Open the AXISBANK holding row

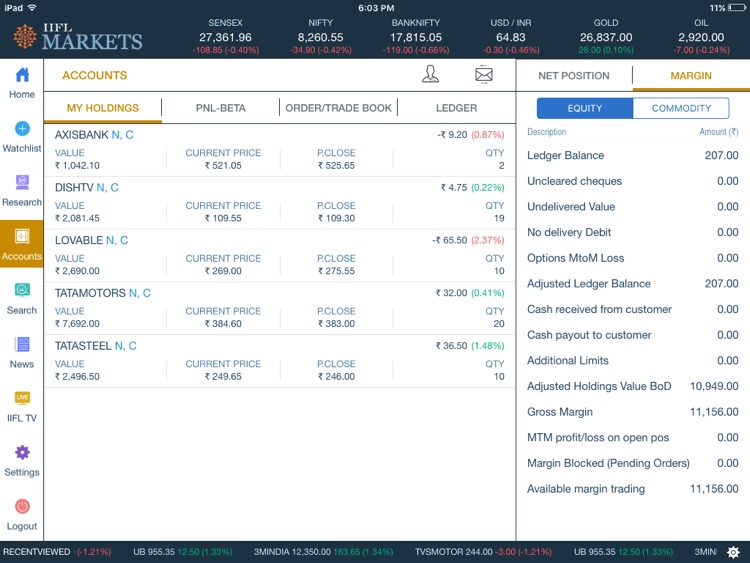[280, 150]
